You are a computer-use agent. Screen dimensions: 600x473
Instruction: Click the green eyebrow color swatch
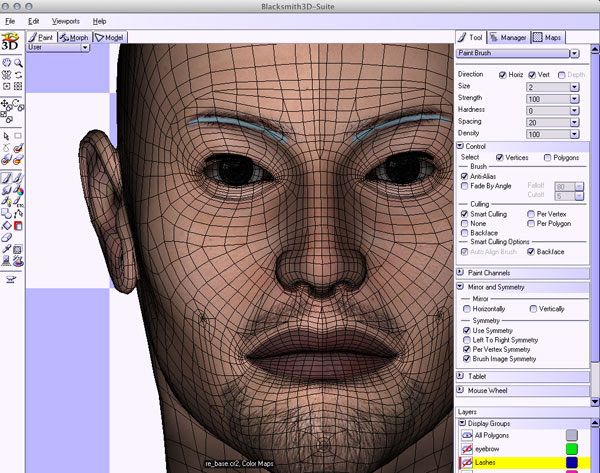(x=571, y=449)
